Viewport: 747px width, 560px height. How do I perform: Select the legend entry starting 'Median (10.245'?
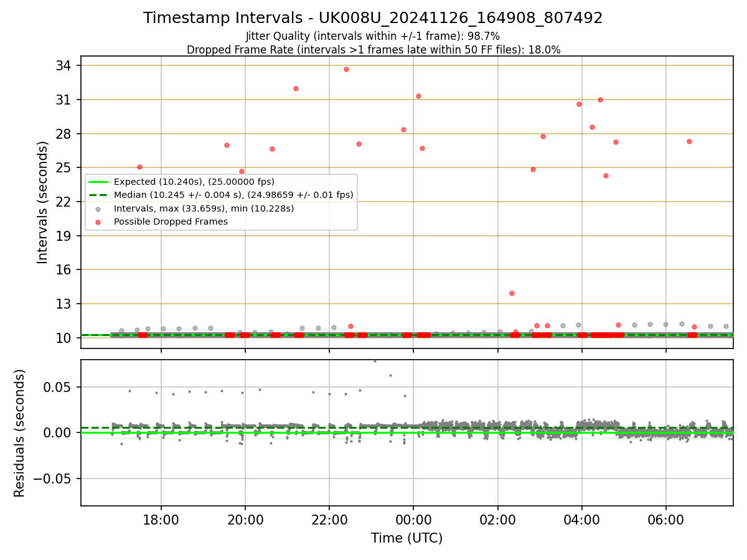coord(233,195)
